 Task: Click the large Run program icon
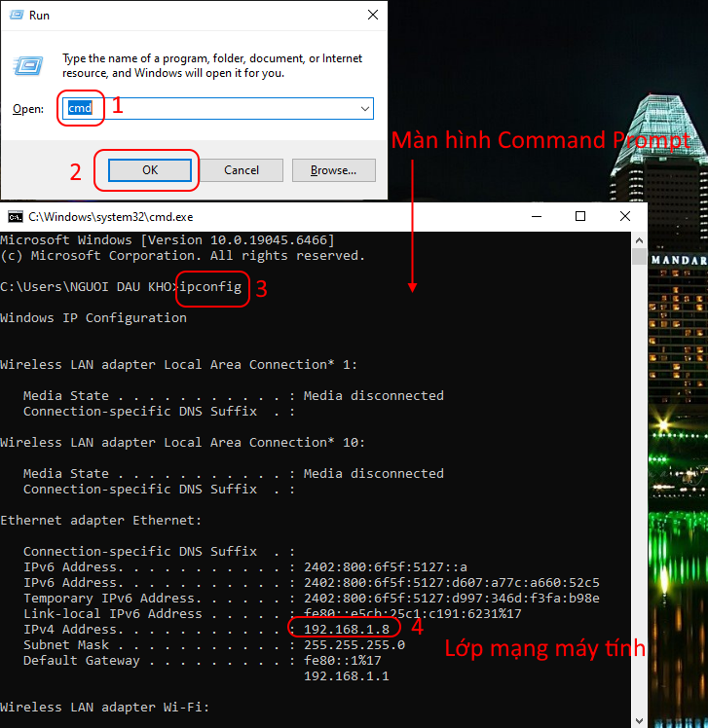[x=27, y=65]
